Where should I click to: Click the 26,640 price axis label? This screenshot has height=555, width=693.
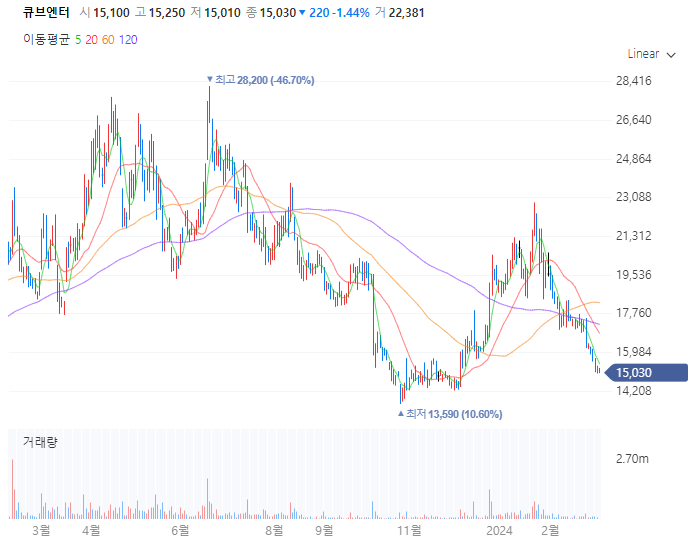tap(634, 120)
